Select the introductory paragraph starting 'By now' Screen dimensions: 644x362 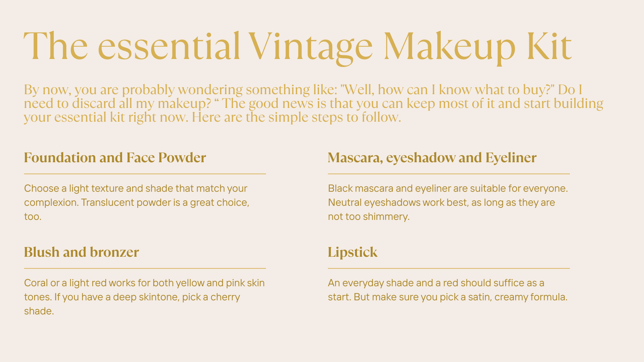pyautogui.click(x=314, y=104)
